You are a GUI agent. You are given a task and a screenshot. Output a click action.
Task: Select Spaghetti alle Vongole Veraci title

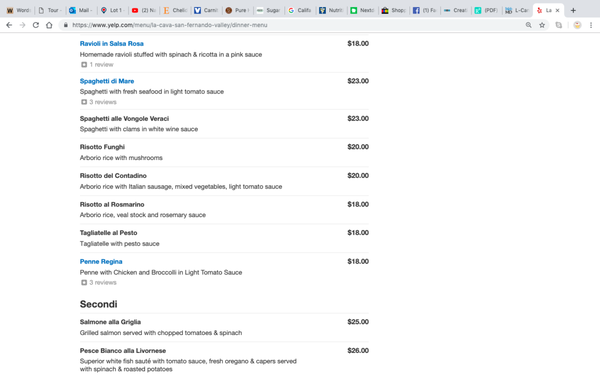(124, 119)
